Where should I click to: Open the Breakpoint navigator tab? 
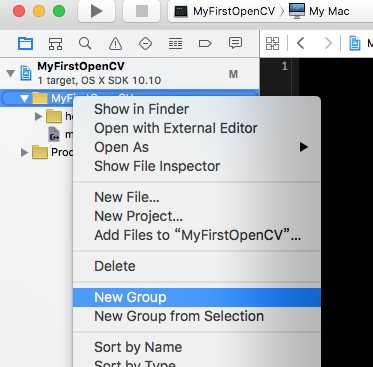[205, 44]
